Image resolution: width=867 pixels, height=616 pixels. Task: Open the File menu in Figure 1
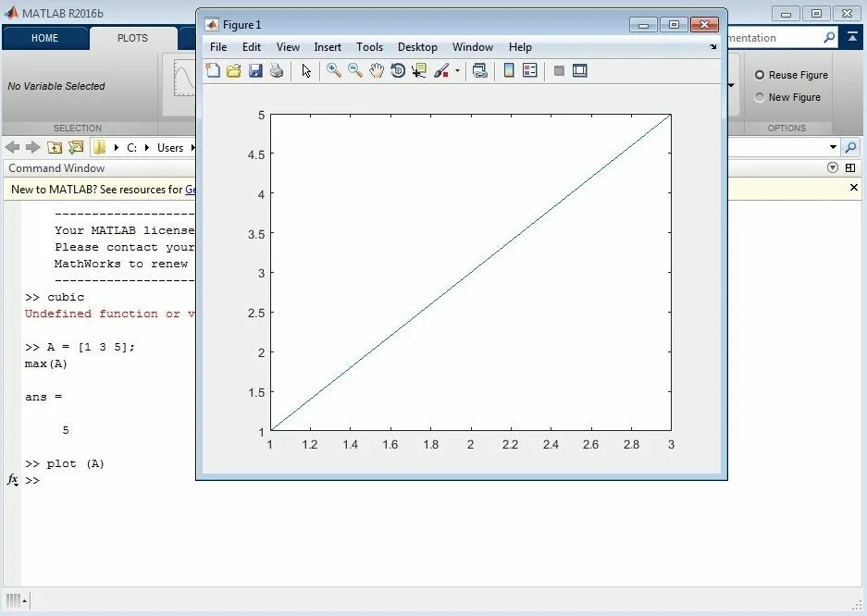point(218,47)
